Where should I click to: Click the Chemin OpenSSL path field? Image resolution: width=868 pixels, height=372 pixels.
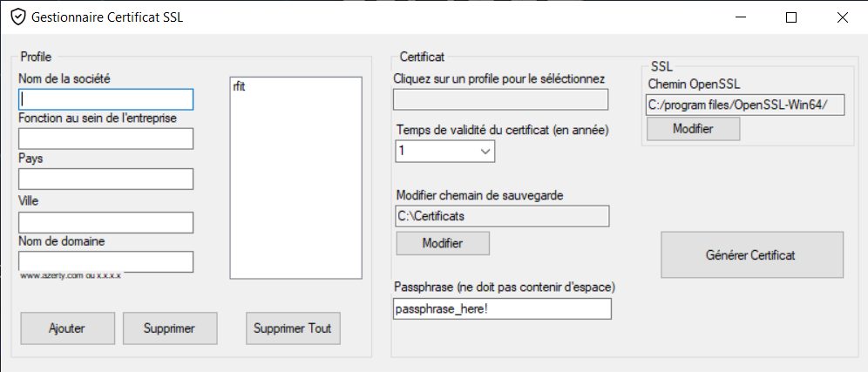click(745, 105)
